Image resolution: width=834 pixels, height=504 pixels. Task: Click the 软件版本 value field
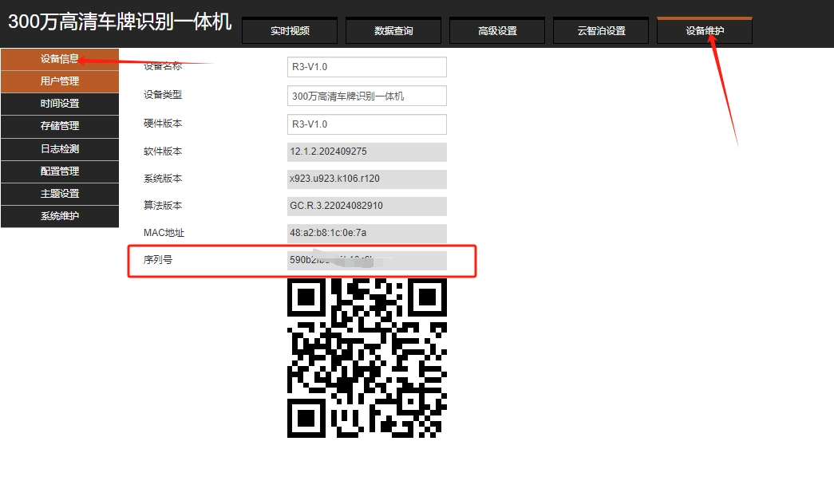367,152
